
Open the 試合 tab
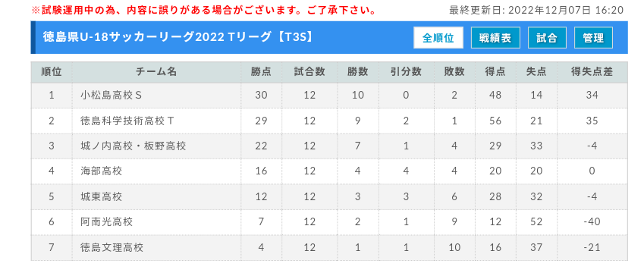pos(547,38)
